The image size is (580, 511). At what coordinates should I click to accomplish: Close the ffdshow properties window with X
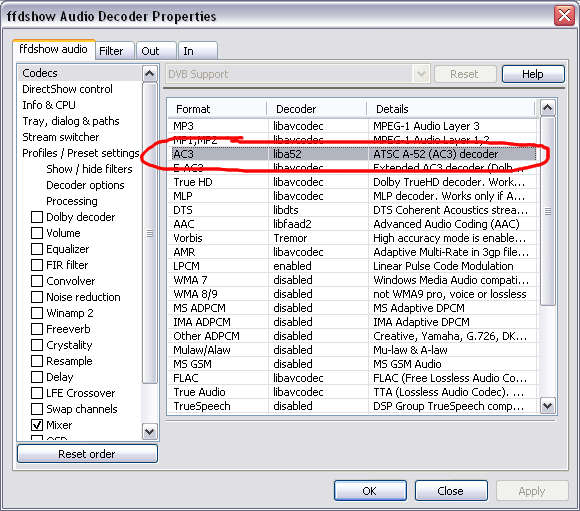(x=564, y=16)
